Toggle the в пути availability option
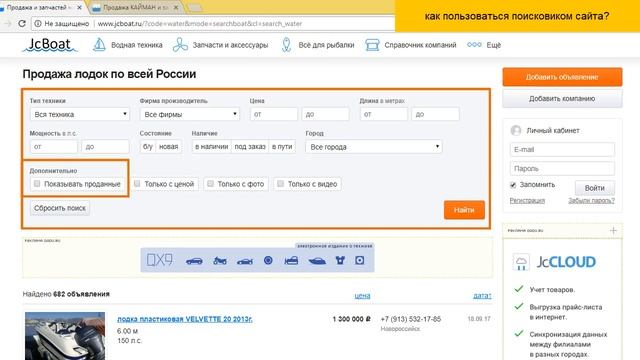The image size is (640, 360). 282,147
